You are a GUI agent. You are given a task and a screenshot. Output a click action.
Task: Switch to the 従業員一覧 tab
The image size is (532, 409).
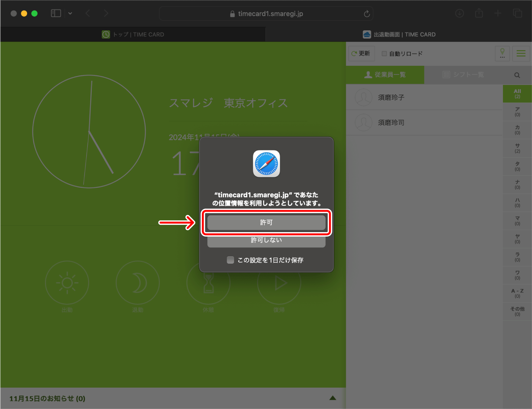385,75
